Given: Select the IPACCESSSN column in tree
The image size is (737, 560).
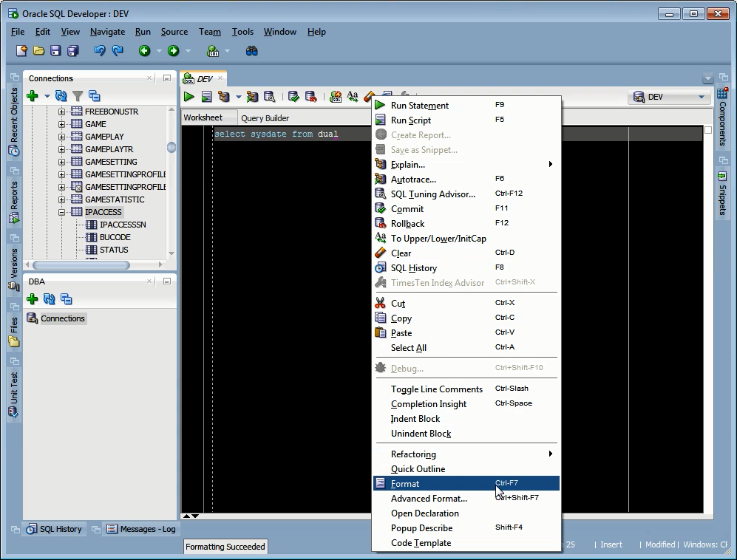Looking at the screenshot, I should (123, 225).
